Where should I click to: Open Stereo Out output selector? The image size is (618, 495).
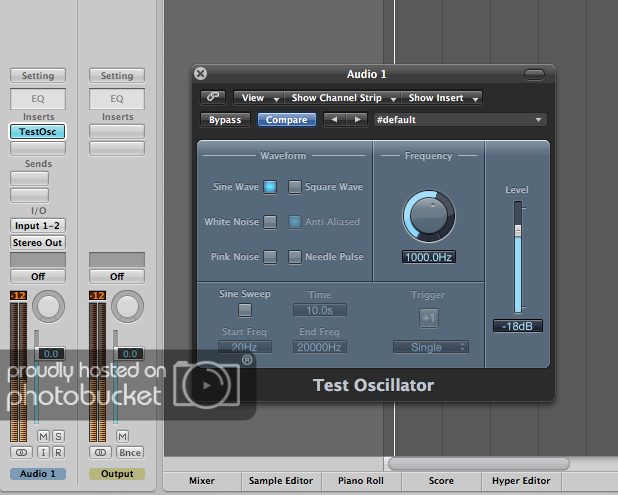[37, 242]
